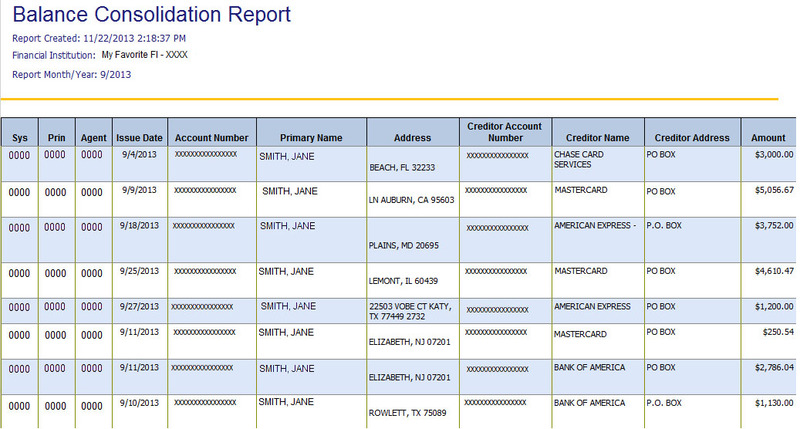Viewport: 800px width, 429px height.
Task: Click the $3,000.00 amount cell
Action: coord(773,156)
